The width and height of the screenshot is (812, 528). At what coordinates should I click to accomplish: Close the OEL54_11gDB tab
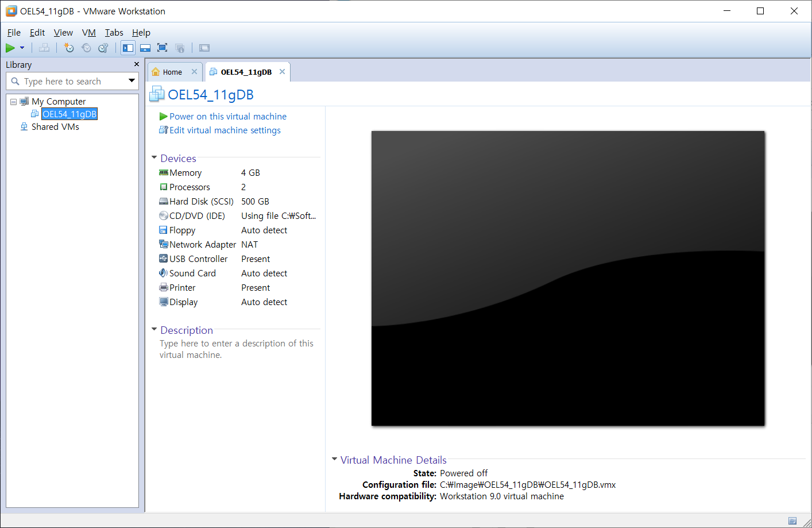pos(282,72)
